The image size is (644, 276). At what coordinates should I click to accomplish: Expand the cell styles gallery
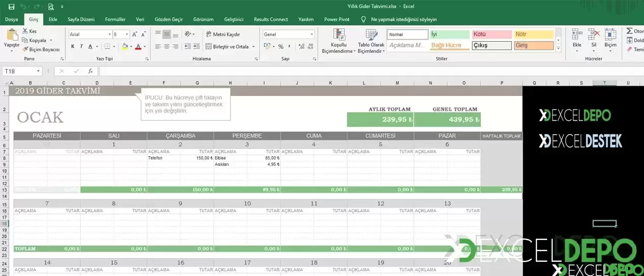coord(559,48)
